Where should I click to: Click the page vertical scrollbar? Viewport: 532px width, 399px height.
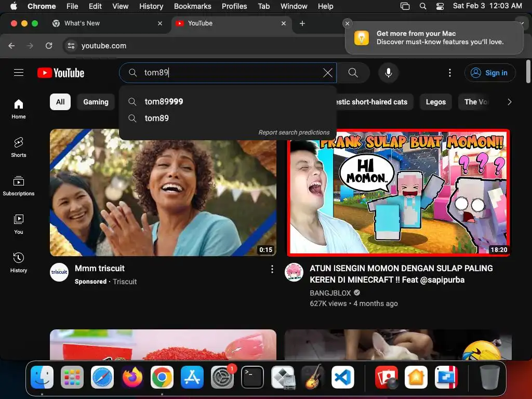528,71
